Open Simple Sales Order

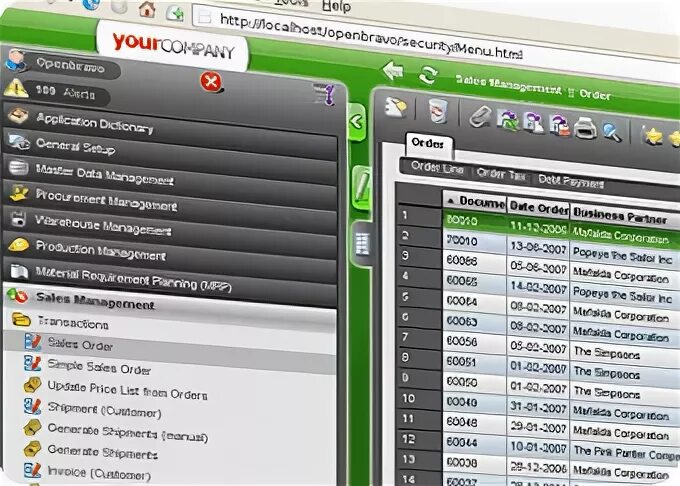point(99,366)
